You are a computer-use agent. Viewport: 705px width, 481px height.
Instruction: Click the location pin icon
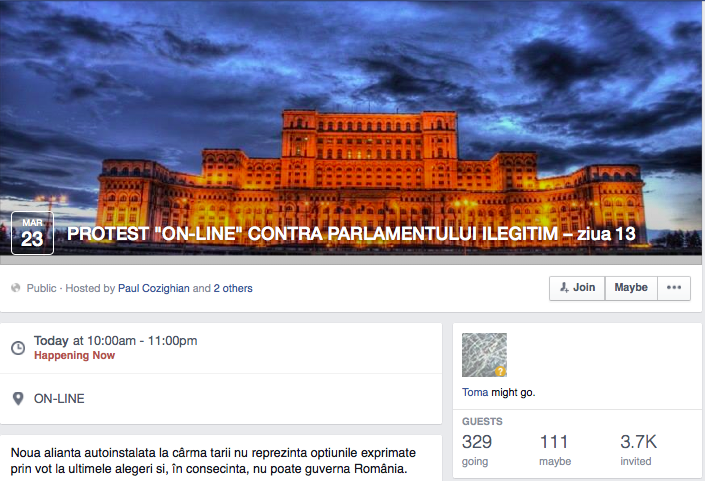tap(18, 399)
